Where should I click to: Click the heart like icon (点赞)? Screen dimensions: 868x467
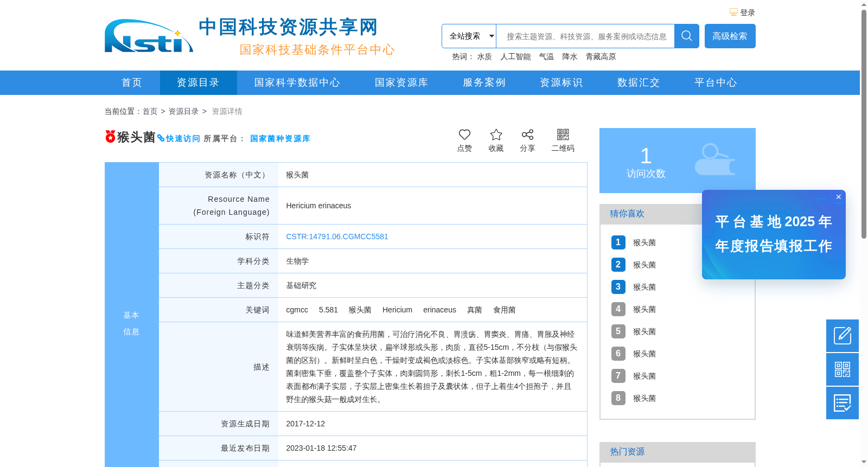coord(464,135)
